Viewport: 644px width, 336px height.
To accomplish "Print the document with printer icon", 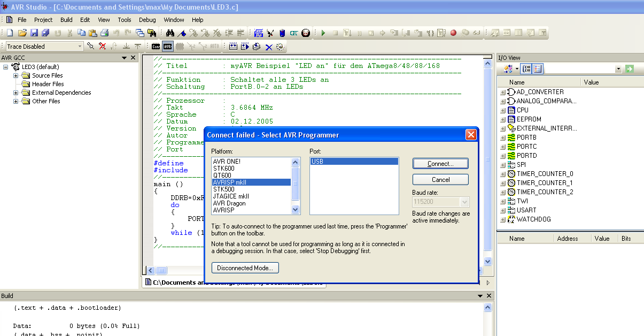I will pos(105,33).
